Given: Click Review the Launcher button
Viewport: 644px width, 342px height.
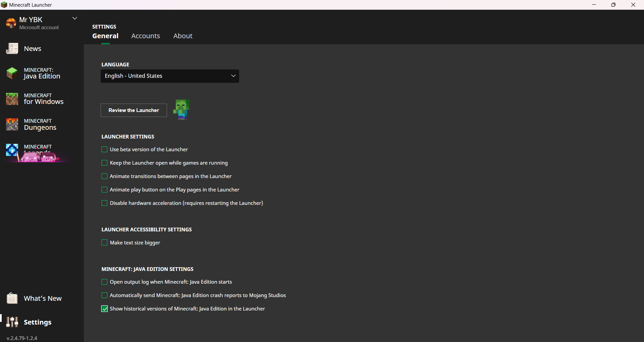Looking at the screenshot, I should tap(134, 110).
